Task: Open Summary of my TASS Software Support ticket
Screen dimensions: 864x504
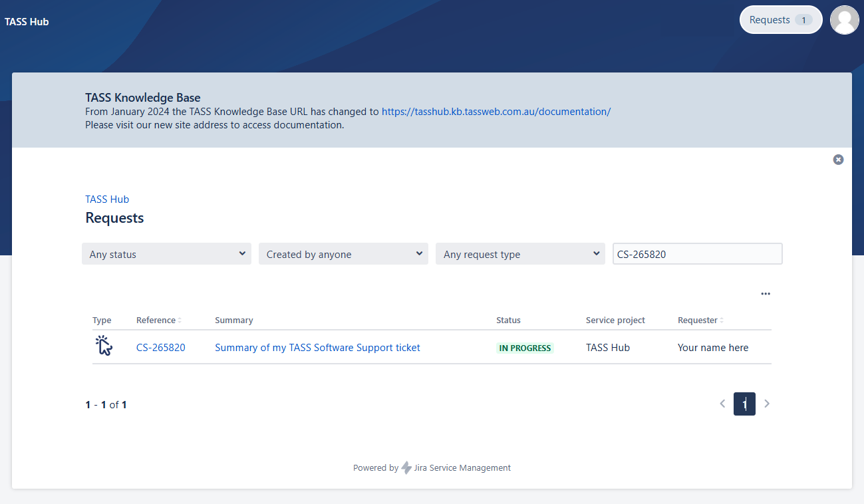Action: (317, 348)
